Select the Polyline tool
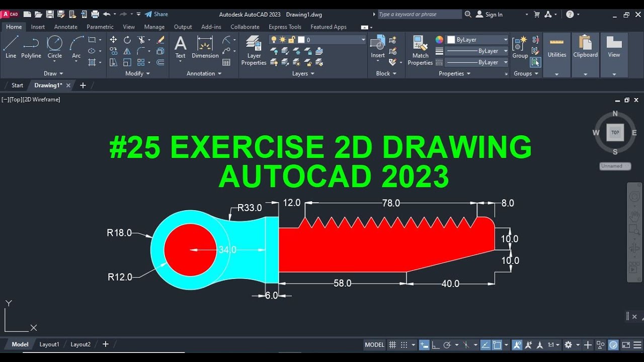 pos(31,47)
